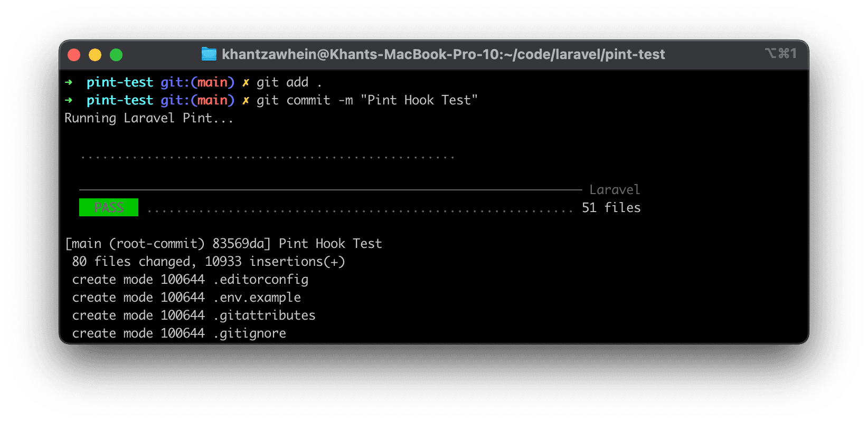Click the blue folder icon in title bar
Screen dimensions: 868x422
point(209,54)
